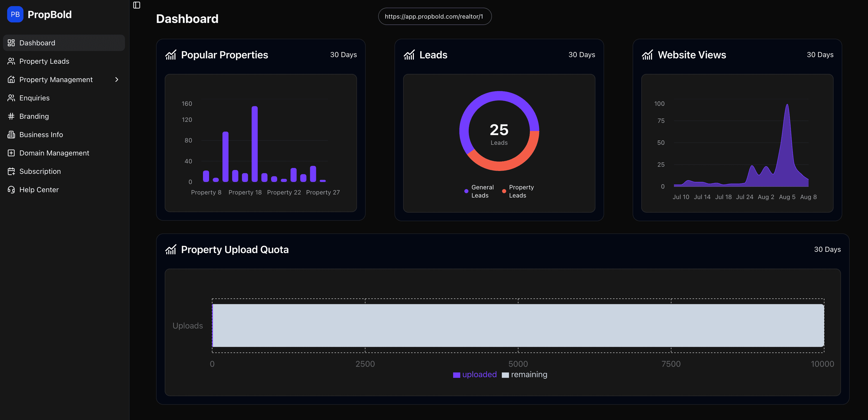Toggle the remaining legend entry
This screenshot has width=868, height=420.
click(524, 375)
